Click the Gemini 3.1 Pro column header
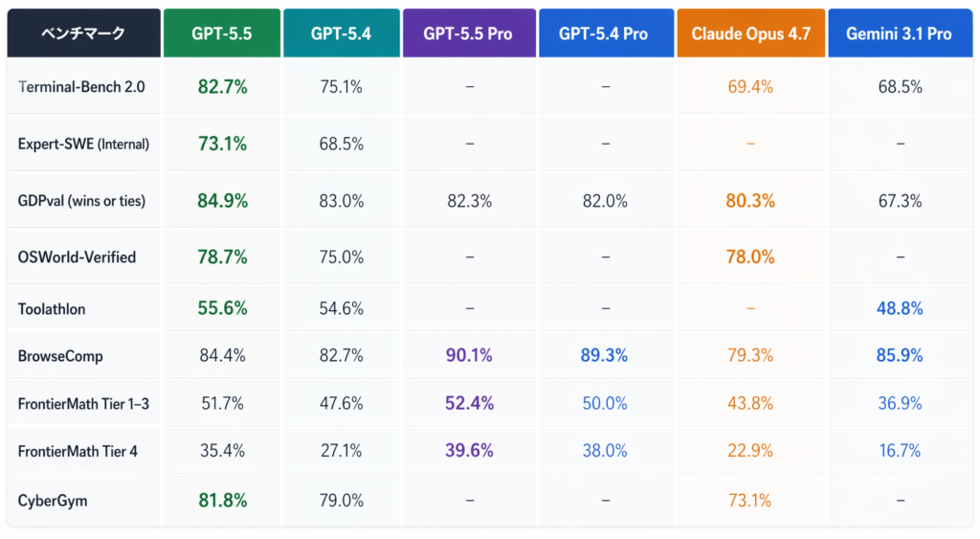 tap(899, 34)
